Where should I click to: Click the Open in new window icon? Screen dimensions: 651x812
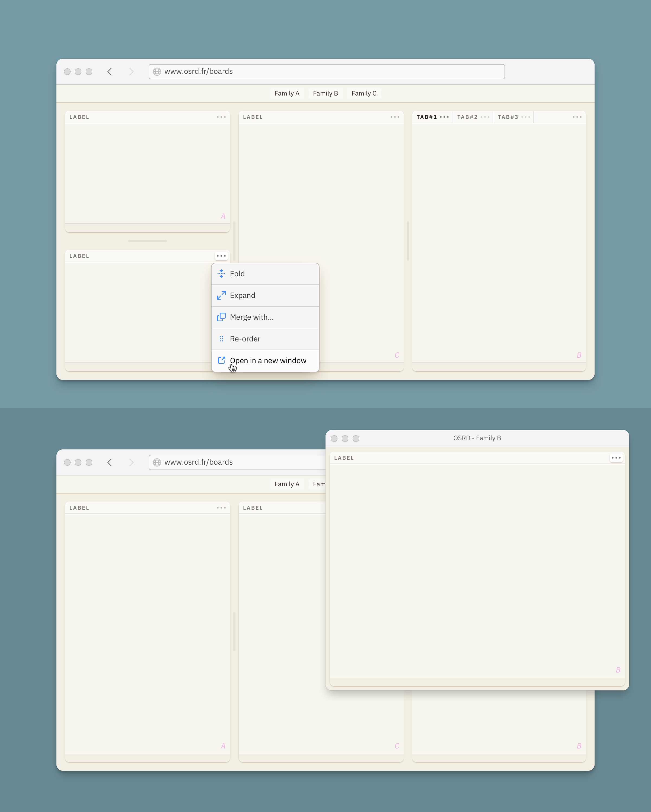click(221, 360)
